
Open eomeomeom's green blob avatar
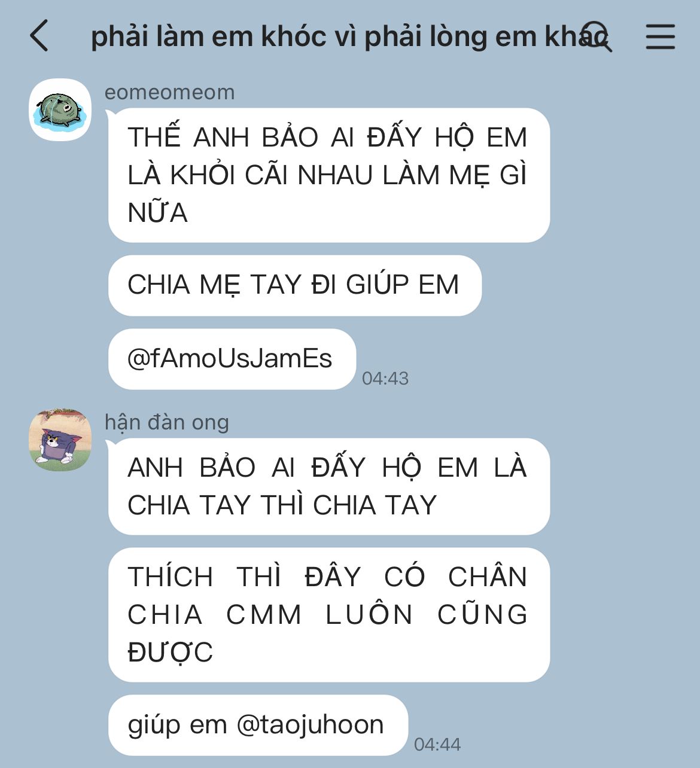[60, 109]
